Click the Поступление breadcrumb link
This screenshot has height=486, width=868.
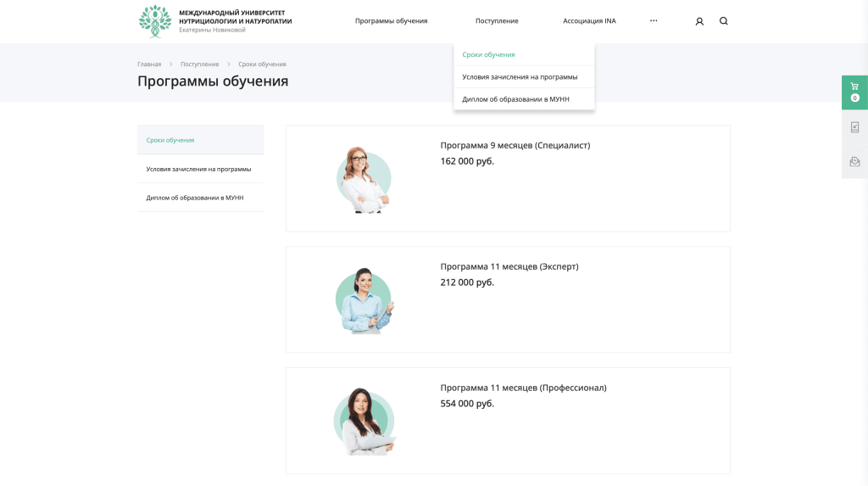point(199,64)
